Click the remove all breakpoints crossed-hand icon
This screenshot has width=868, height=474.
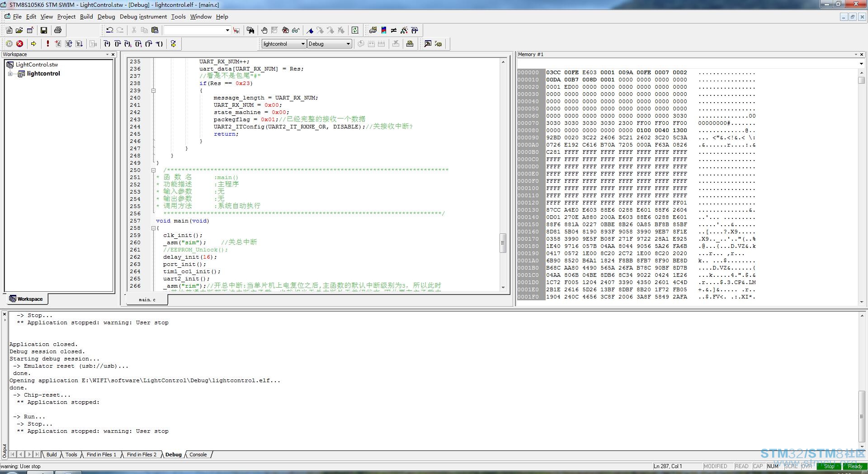click(x=285, y=30)
